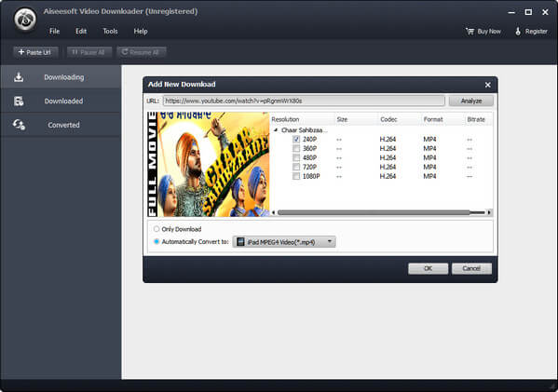Click the scrollbar right arrow in results list
This screenshot has width=558, height=392.
[490, 212]
